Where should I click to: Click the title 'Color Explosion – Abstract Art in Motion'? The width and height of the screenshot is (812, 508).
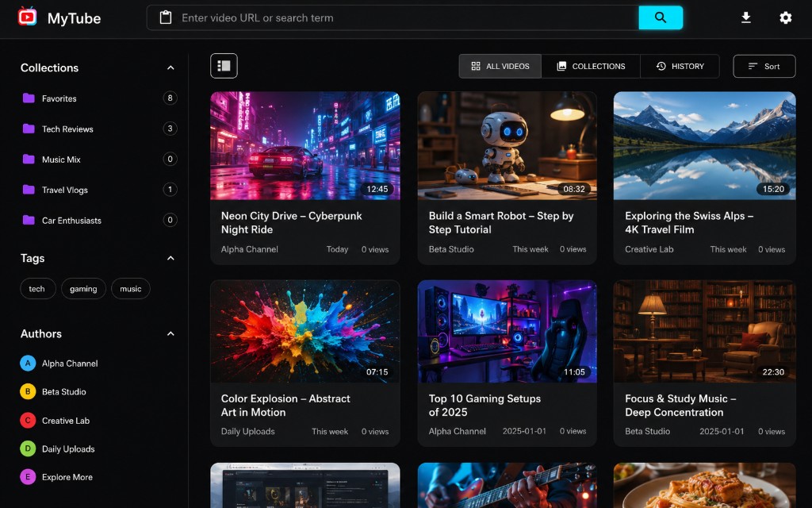click(285, 406)
